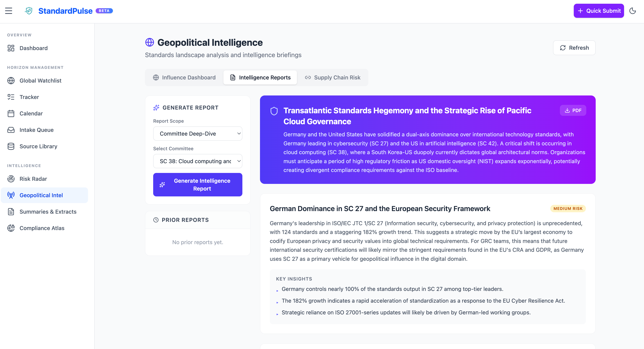Click the Global Watchlist globe icon

tap(11, 80)
